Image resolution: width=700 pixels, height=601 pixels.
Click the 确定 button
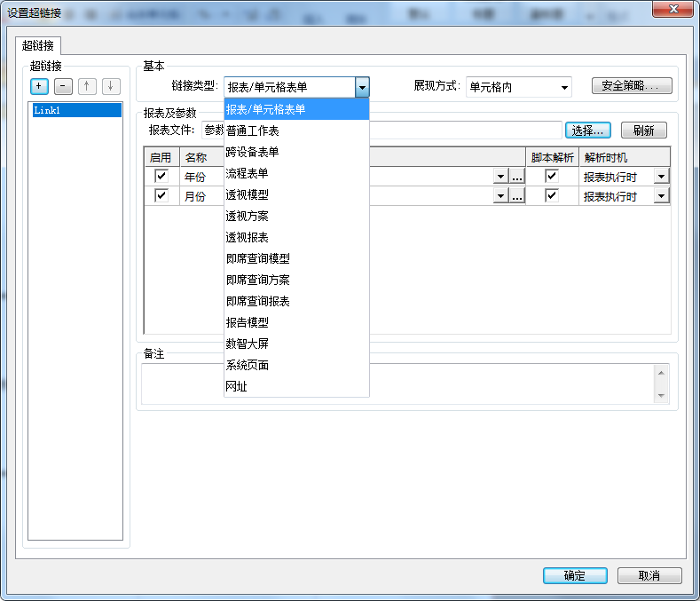(575, 575)
